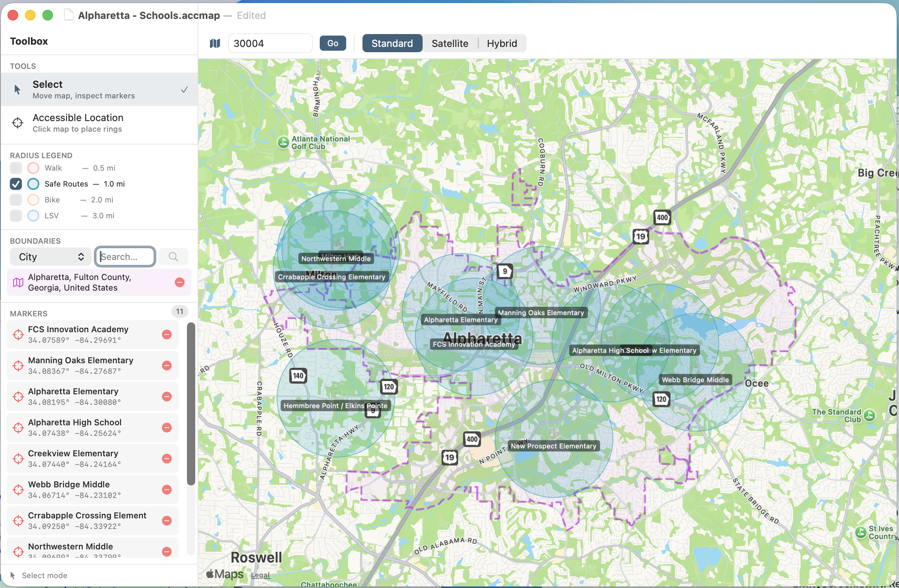Screen dimensions: 899x588
Task: Click the document proxy icon in title bar
Action: 68,15
